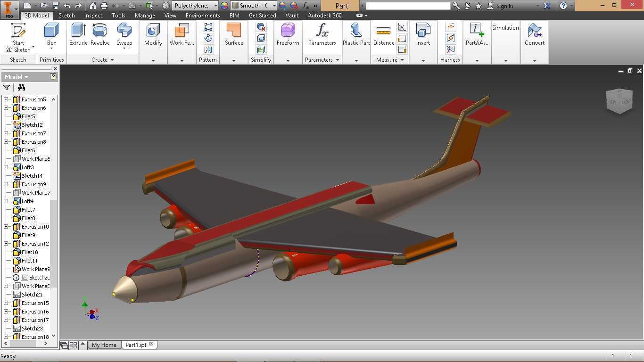Select the Revolve tool
This screenshot has height=362, width=644.
[x=100, y=34]
